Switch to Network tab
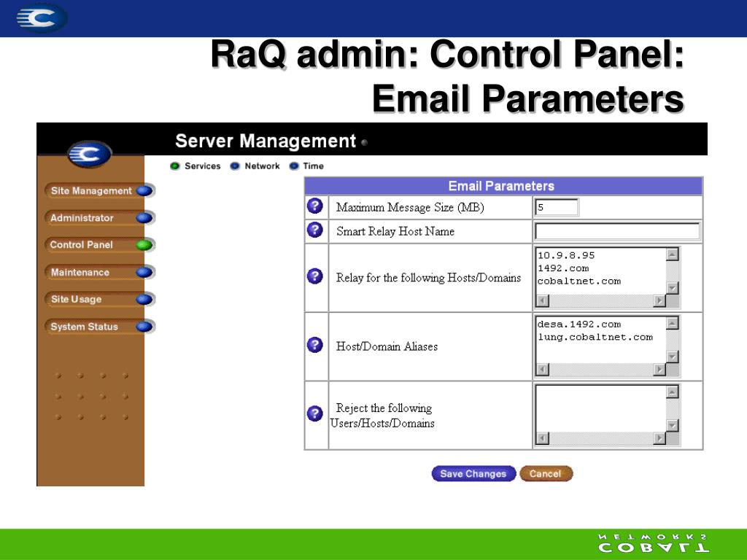 [x=255, y=166]
